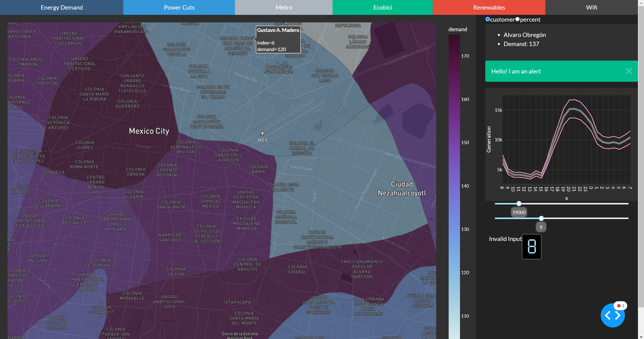The height and width of the screenshot is (339, 644).
Task: Click the page scrollbar down arrow
Action: click(x=641, y=337)
